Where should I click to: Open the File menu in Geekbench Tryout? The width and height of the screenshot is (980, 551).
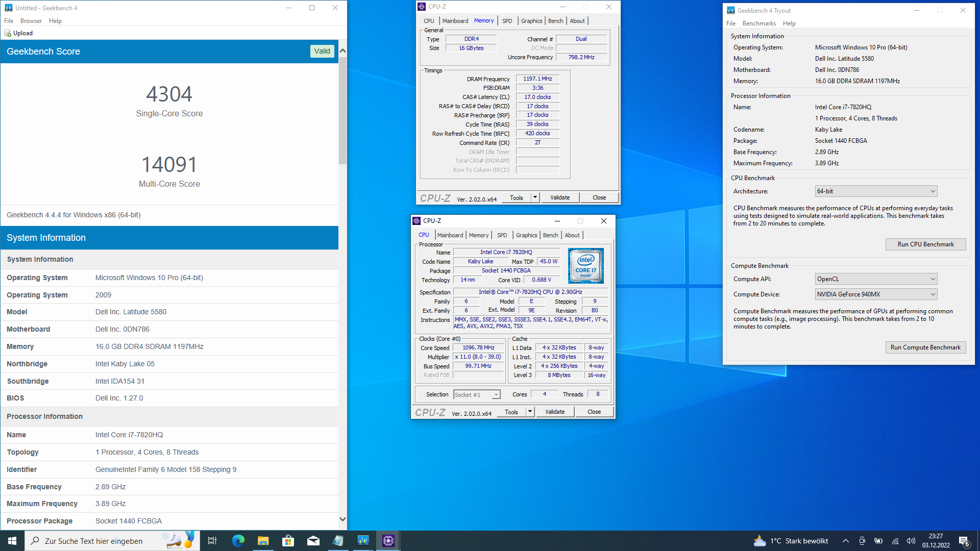(731, 23)
